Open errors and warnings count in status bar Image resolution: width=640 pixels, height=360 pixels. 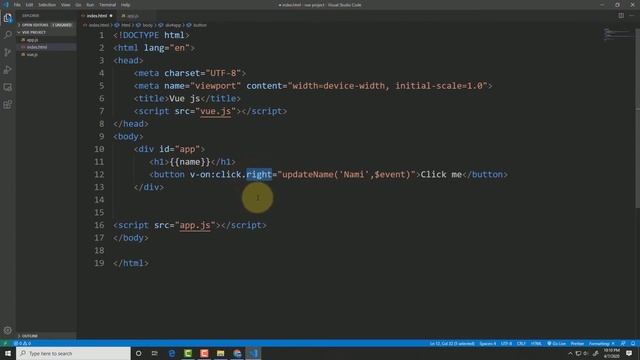(23, 344)
